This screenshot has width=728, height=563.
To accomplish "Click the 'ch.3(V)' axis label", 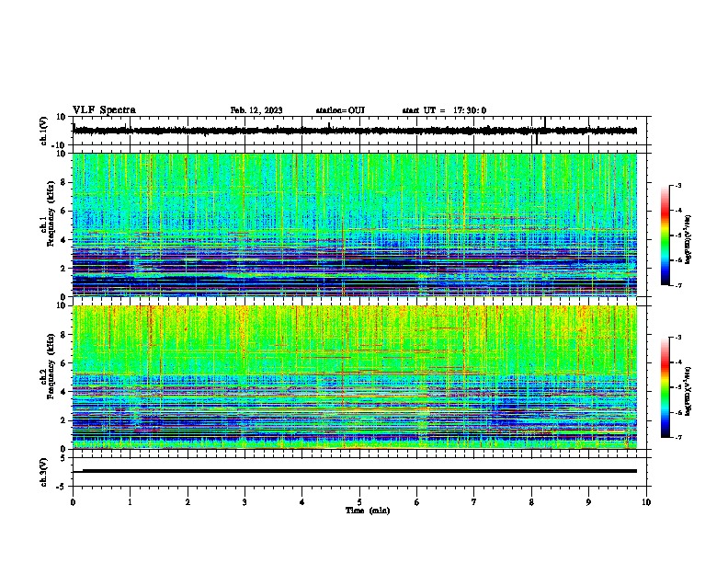I will click(x=44, y=472).
